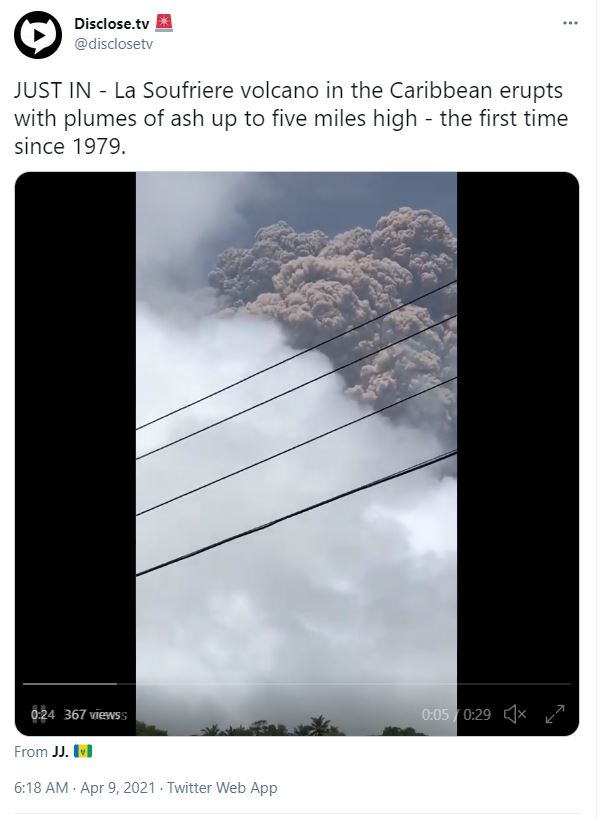The image size is (600, 818).
Task: Click the Twitter Web App source link
Action: 222,788
